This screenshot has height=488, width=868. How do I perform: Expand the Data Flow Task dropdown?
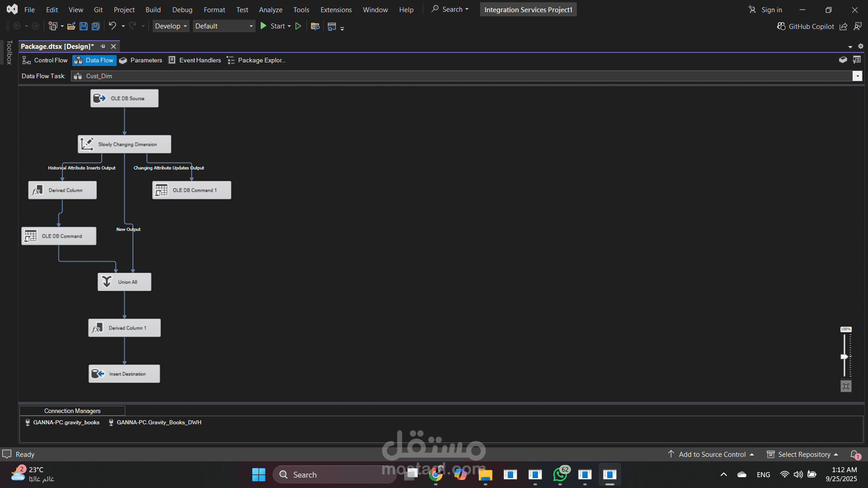(x=858, y=76)
